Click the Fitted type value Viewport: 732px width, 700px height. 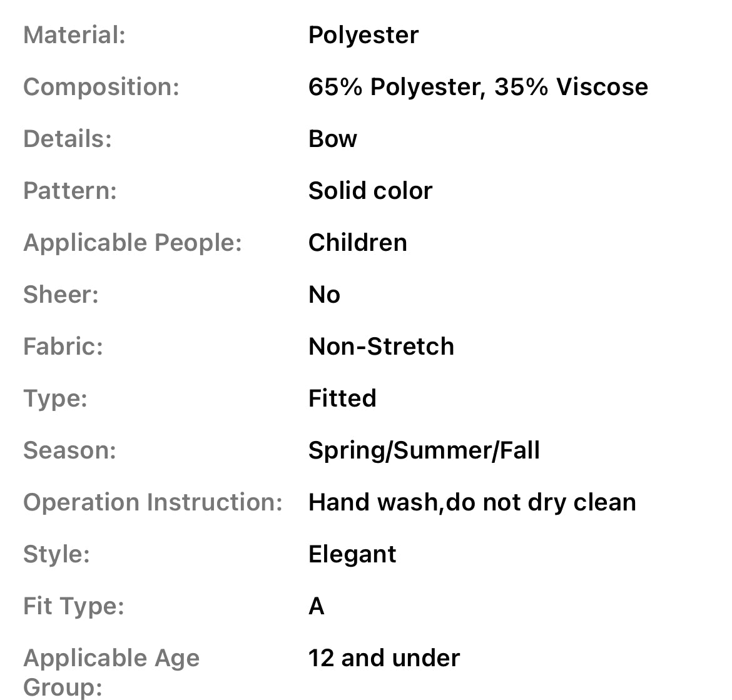[342, 398]
